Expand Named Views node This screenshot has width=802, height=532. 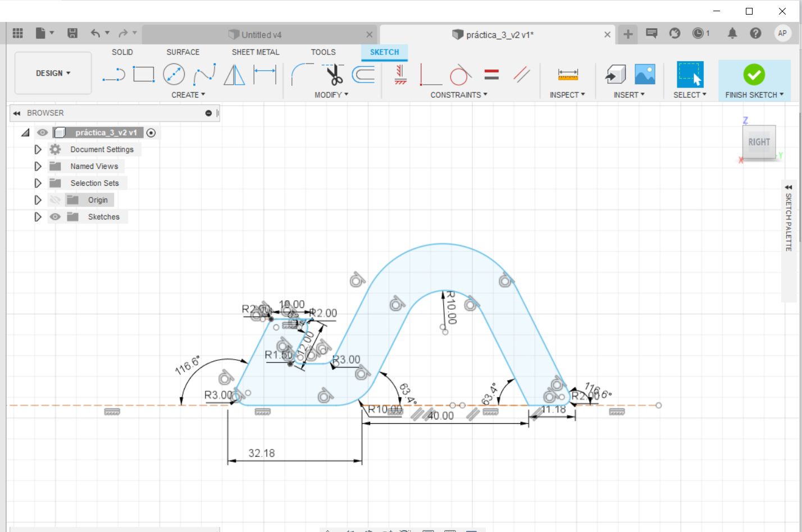[38, 166]
